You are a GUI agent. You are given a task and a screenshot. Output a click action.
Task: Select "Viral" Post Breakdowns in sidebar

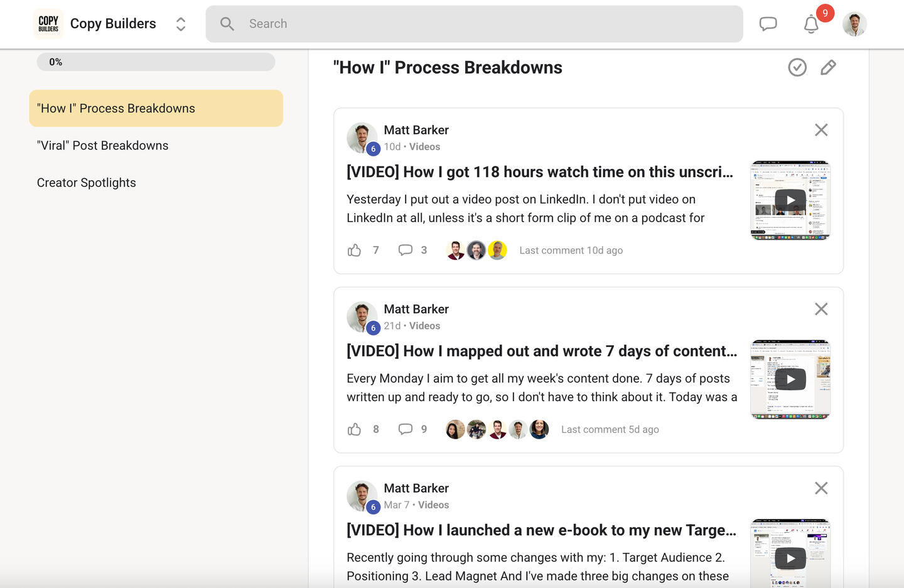click(103, 146)
